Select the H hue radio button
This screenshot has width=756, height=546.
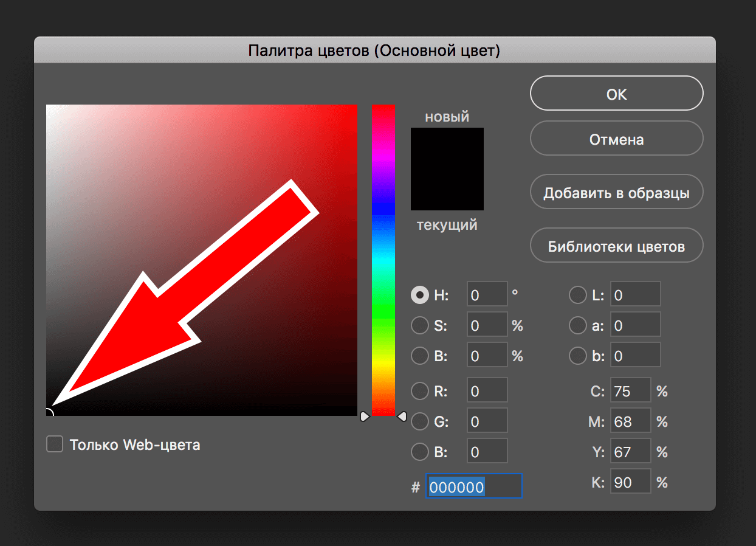click(419, 295)
